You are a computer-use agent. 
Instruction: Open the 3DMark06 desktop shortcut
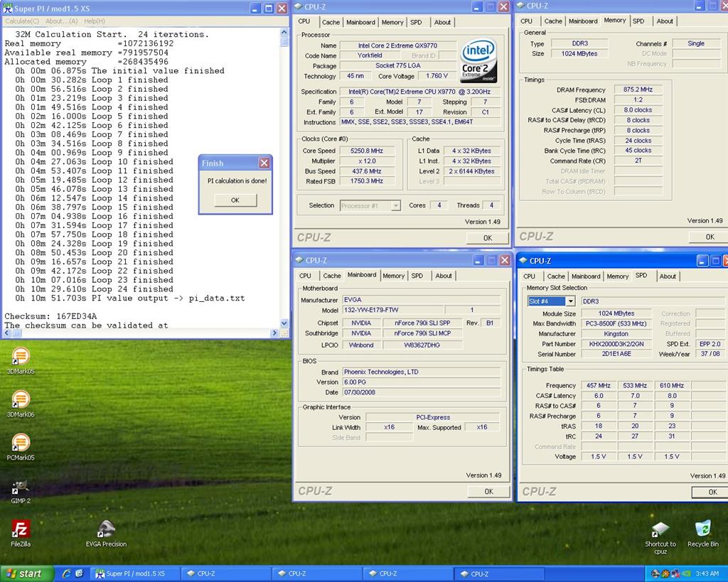pos(21,404)
